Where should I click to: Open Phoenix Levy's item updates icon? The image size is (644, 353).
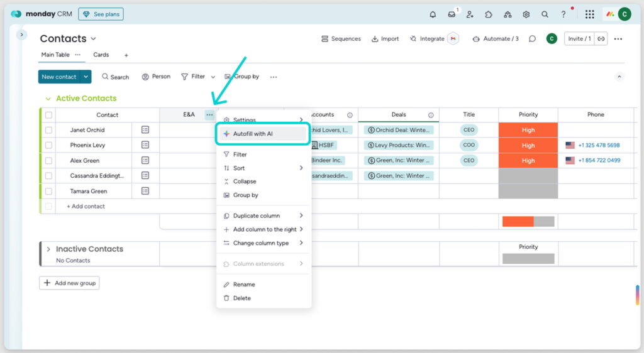(145, 145)
